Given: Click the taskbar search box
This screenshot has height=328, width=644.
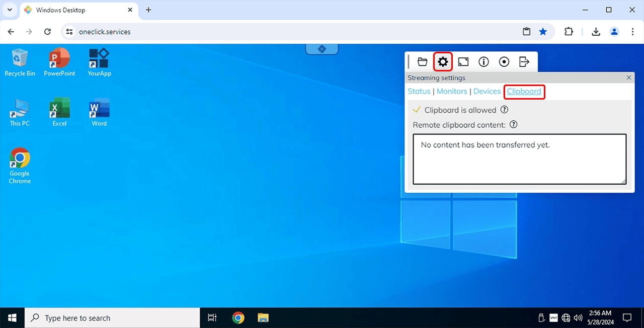Looking at the screenshot, I should click(x=112, y=317).
